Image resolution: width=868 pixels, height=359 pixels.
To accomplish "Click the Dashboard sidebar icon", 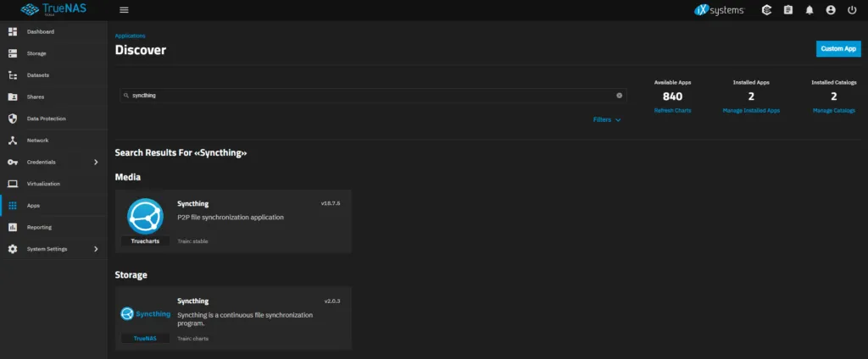I will (13, 31).
